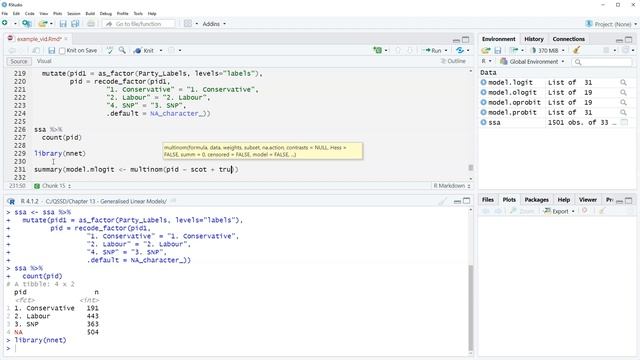This screenshot has height=360, width=640.
Task: Switch editor to Source mode
Action: (x=19, y=61)
